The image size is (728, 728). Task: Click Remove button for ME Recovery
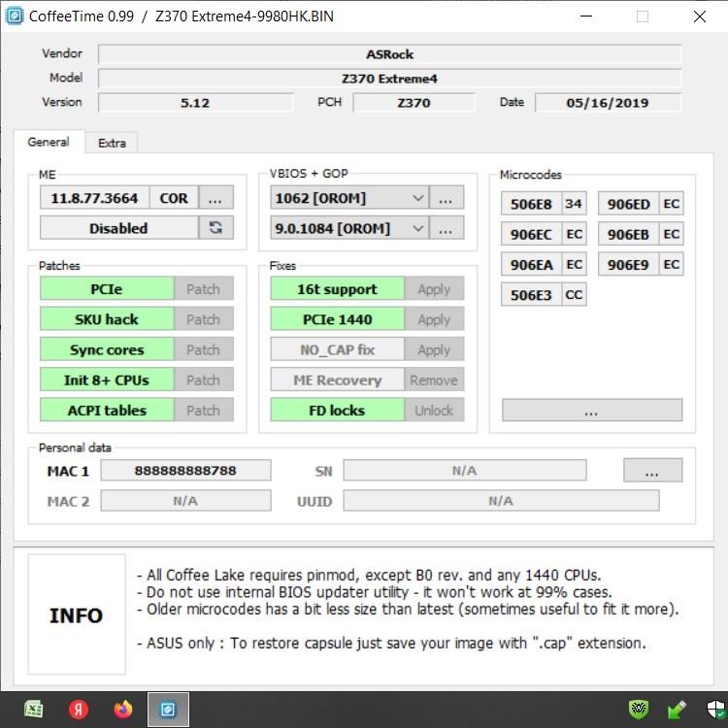pyautogui.click(x=434, y=380)
